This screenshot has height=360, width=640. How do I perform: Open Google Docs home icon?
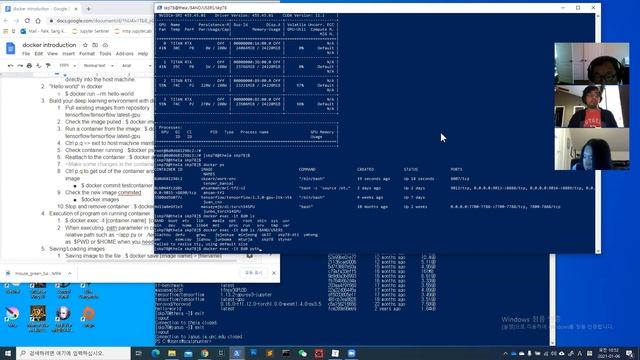point(11,48)
